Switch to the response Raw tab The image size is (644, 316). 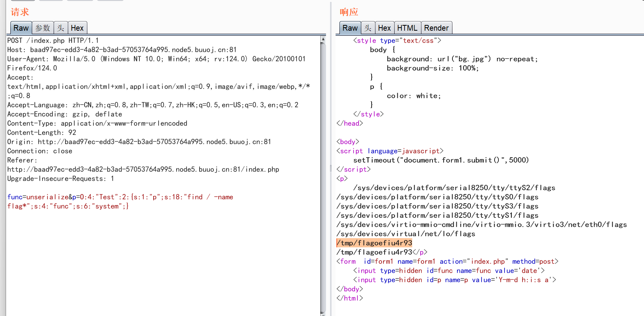(x=350, y=28)
